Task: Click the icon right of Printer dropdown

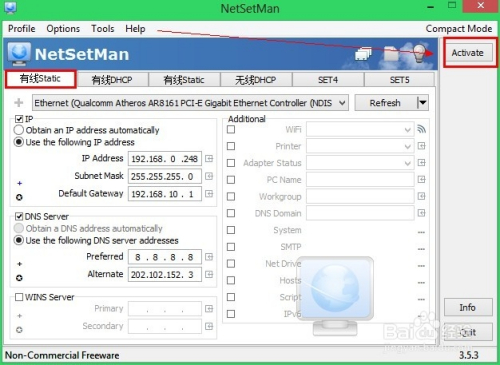Action: [x=421, y=146]
